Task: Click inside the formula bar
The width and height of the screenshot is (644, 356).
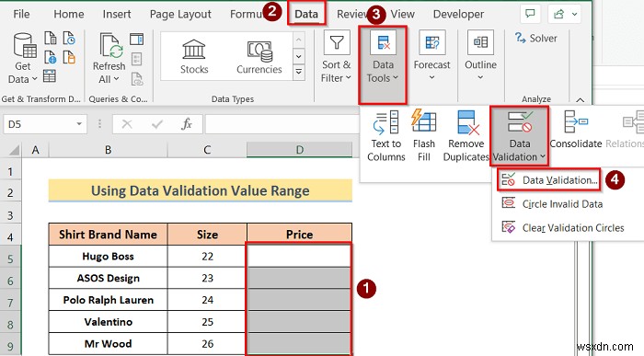Action: point(282,124)
